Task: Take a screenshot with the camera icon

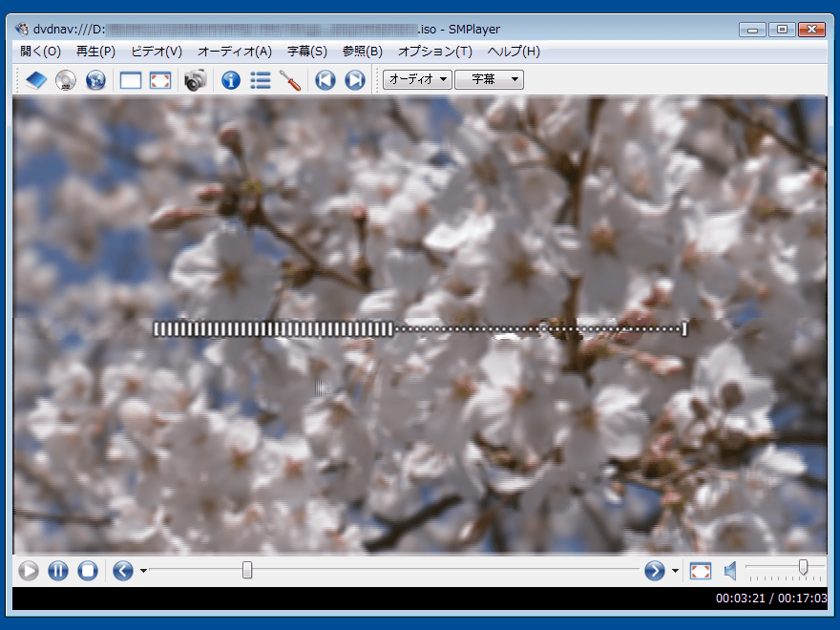Action: 195,80
